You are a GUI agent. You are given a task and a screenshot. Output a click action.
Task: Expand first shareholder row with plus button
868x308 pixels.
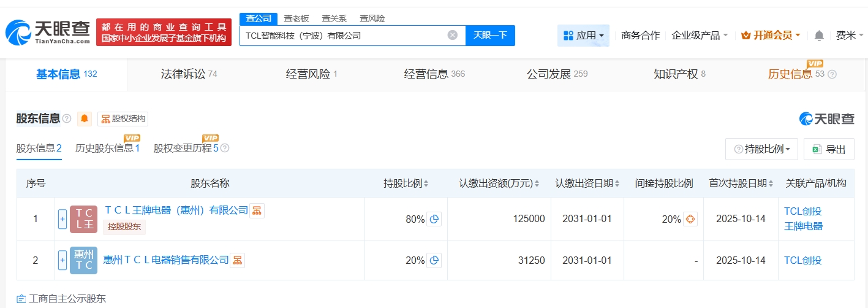(62, 219)
